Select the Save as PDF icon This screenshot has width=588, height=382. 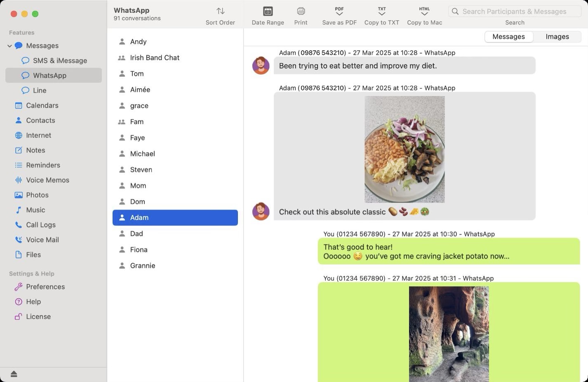(339, 9)
